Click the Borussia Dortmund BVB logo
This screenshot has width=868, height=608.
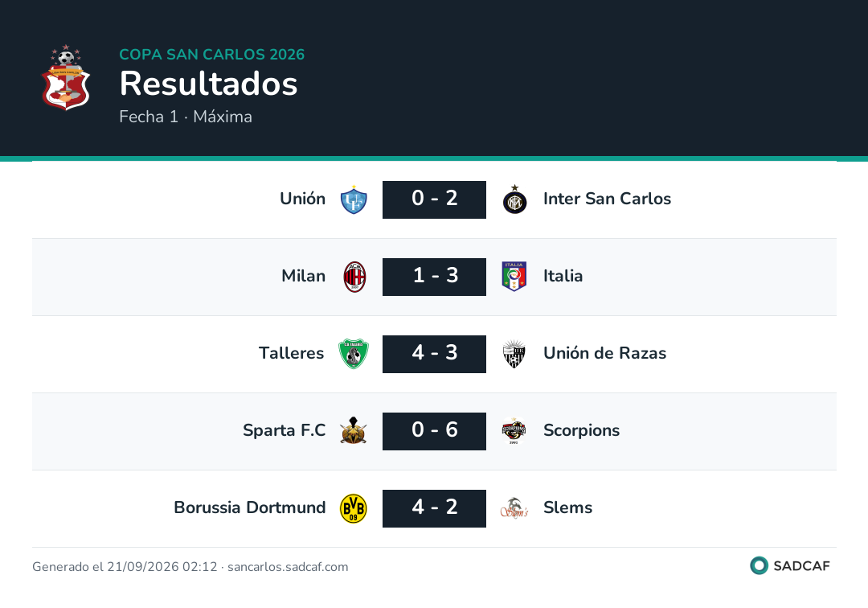(x=354, y=508)
